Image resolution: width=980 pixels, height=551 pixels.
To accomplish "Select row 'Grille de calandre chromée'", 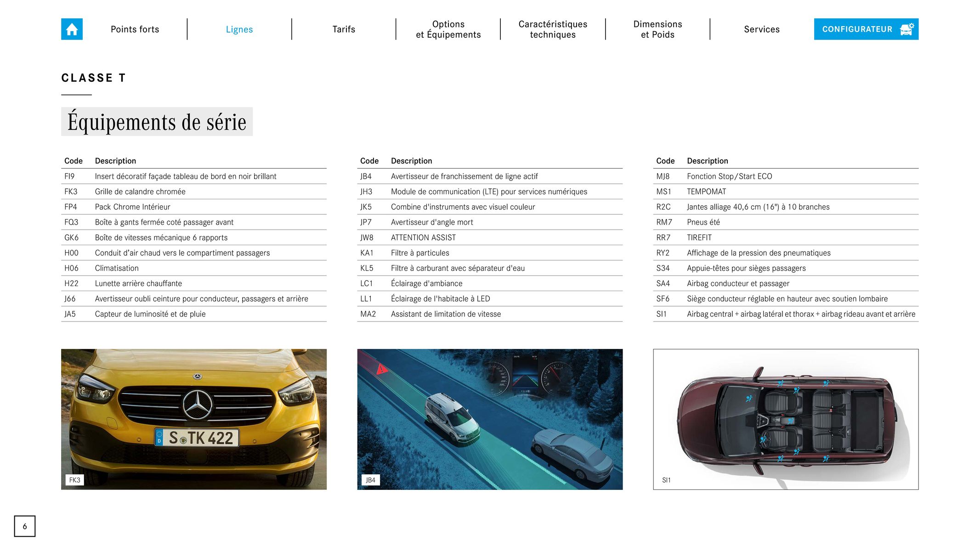I will click(x=194, y=191).
